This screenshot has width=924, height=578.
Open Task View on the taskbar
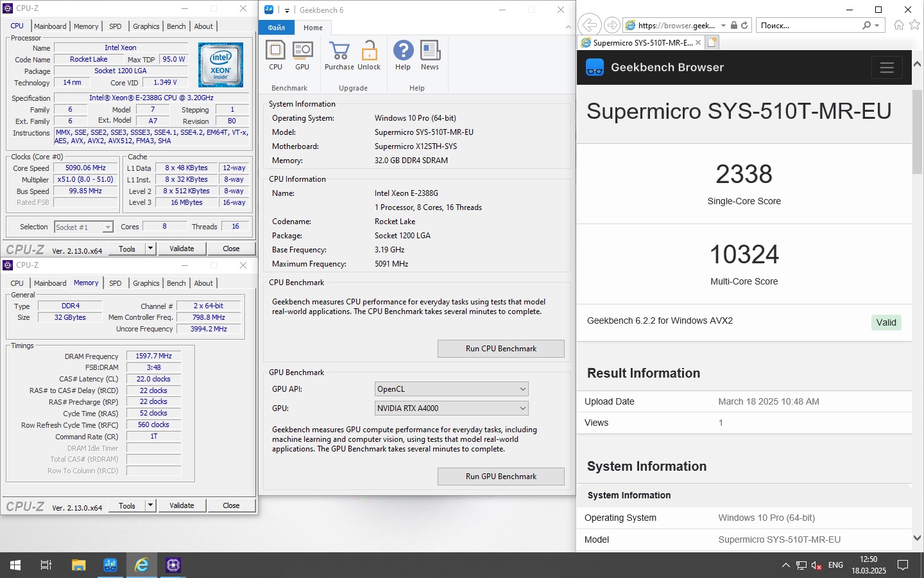[x=46, y=565]
